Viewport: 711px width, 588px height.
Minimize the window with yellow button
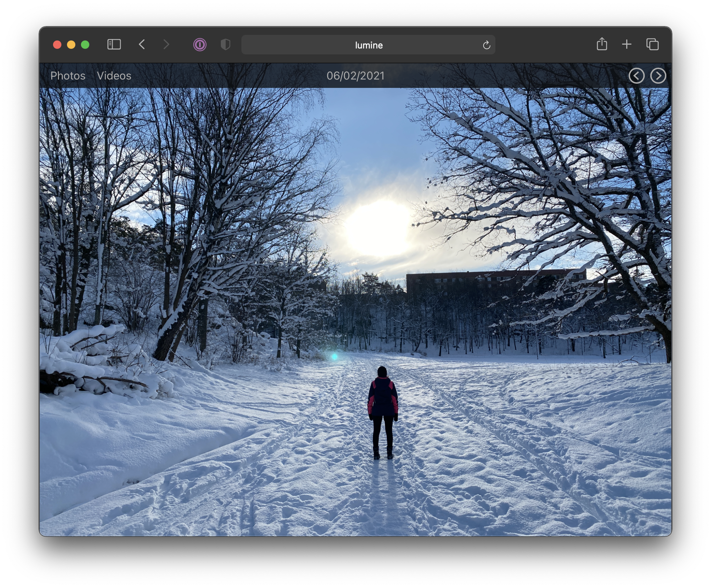click(x=71, y=45)
